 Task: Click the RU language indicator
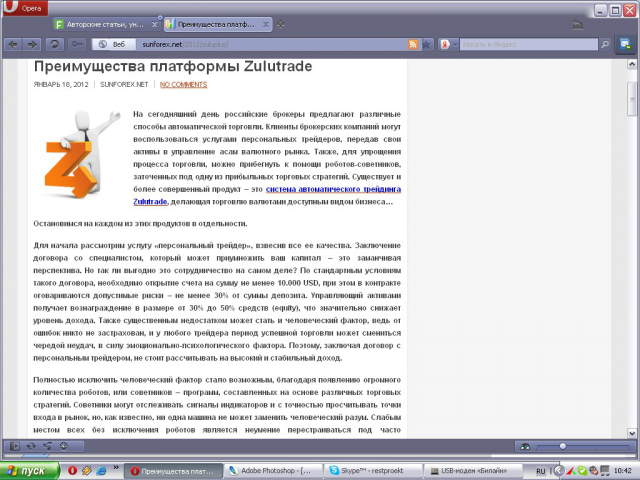pyautogui.click(x=540, y=471)
